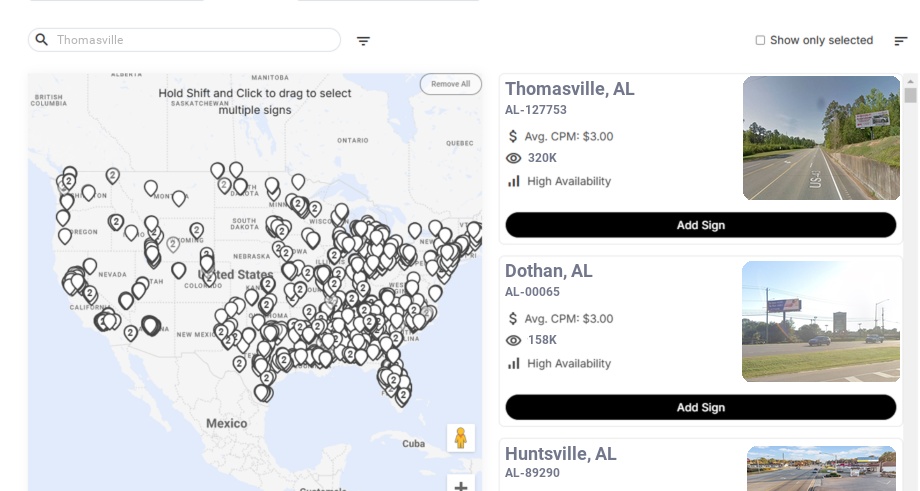Open Thomasville billboard thumbnail photo
Screen dimensions: 920x491
pos(821,138)
